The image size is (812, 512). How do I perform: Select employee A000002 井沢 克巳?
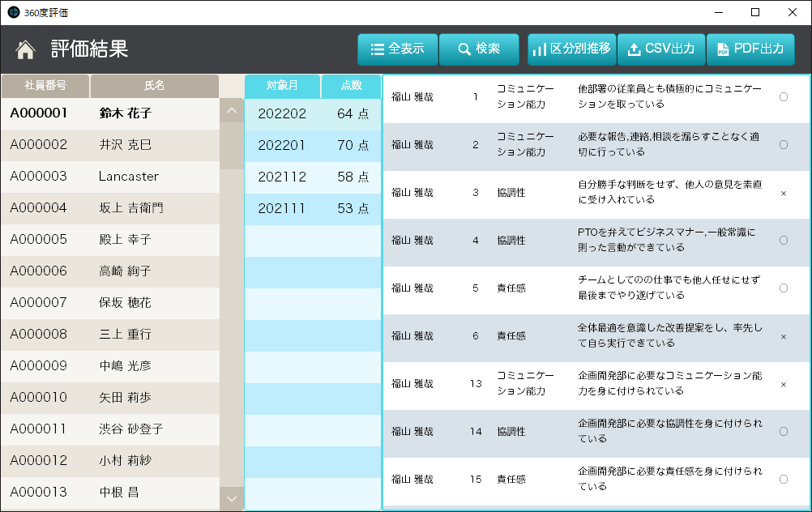tap(109, 145)
